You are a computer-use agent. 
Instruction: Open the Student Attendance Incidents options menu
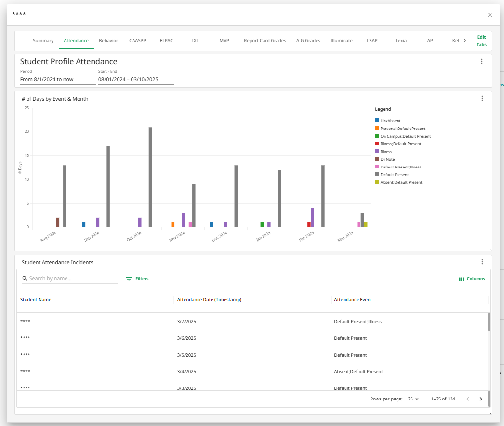pos(482,262)
